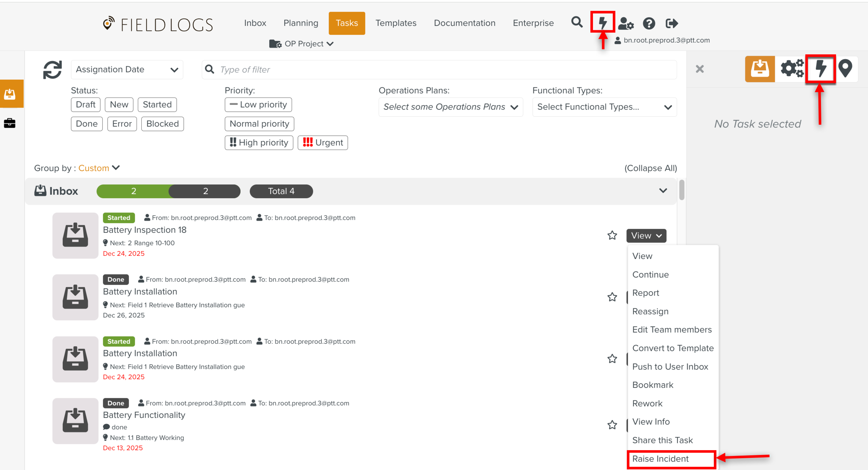This screenshot has width=868, height=470.
Task: Enable the Blocked status filter
Action: click(162, 124)
